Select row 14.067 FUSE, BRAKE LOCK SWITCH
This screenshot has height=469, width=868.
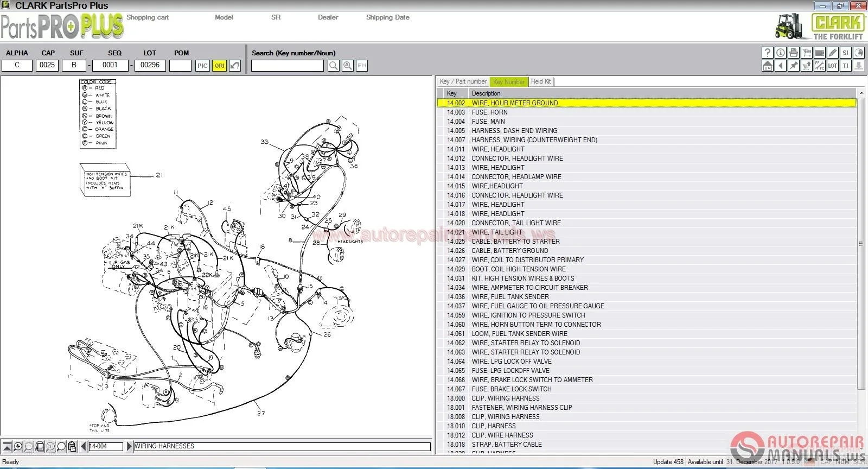pyautogui.click(x=647, y=389)
